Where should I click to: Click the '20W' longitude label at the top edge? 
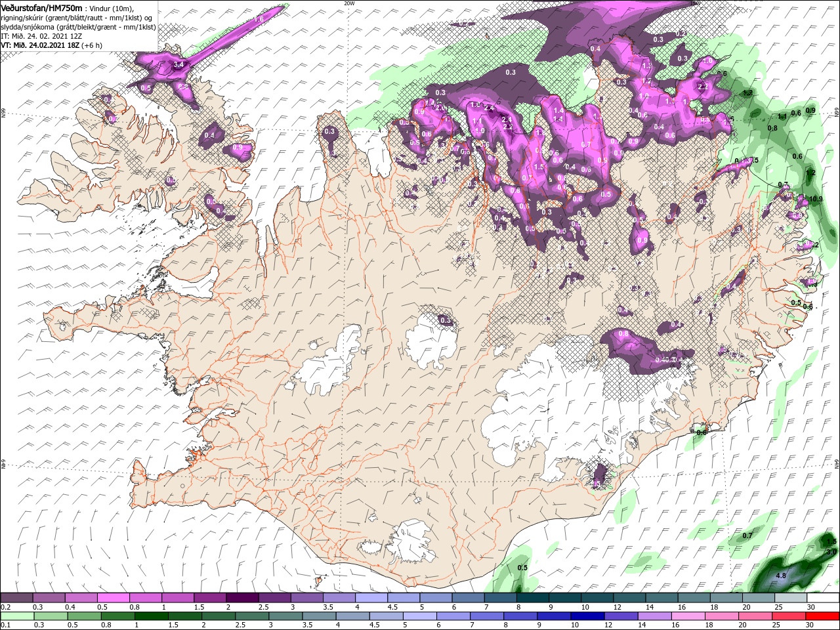(348, 3)
